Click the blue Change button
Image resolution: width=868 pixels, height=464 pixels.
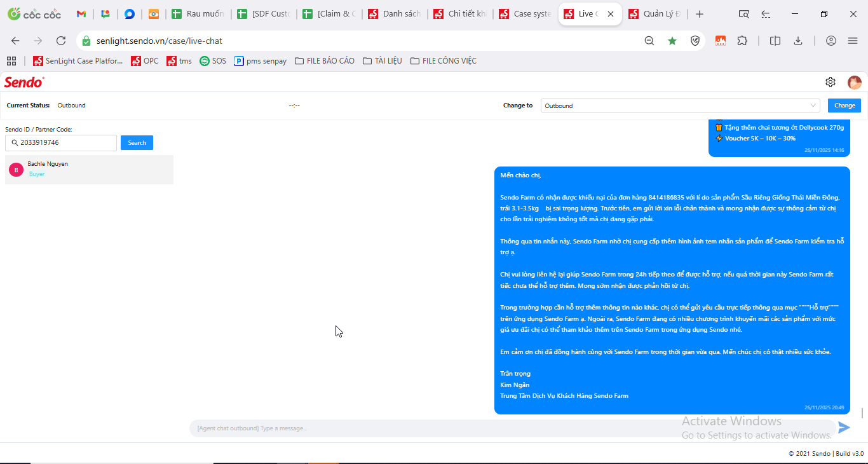tap(844, 106)
